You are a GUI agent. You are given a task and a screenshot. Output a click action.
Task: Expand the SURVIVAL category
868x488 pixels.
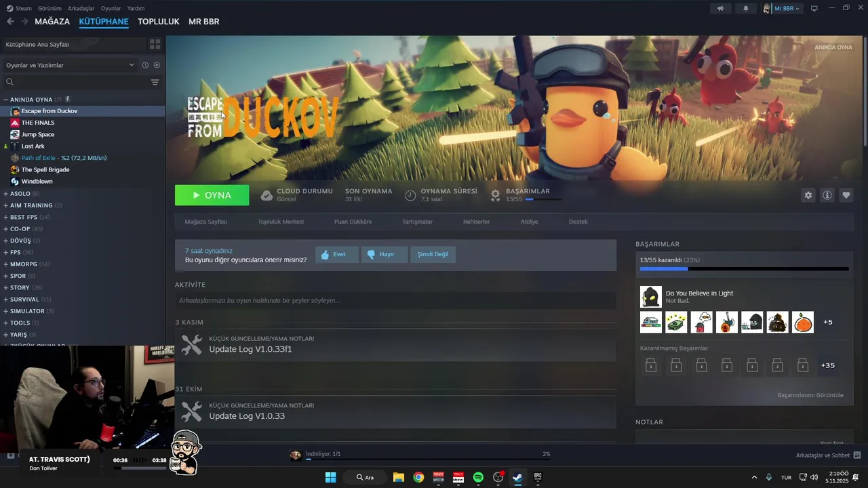6,300
